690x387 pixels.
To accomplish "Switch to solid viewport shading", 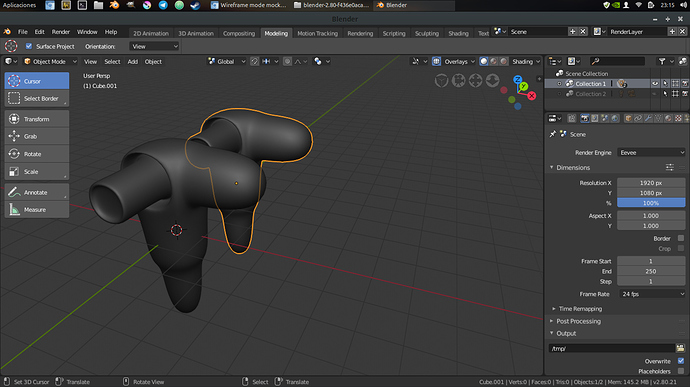I will 484,62.
